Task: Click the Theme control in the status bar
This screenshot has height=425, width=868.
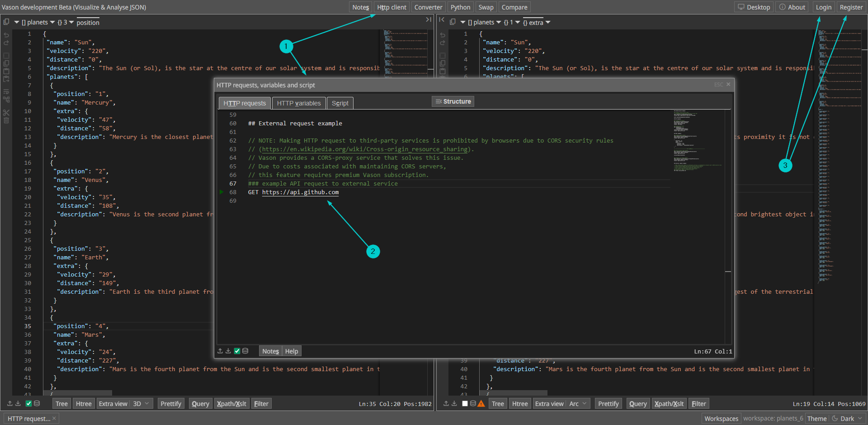Action: pyautogui.click(x=817, y=418)
